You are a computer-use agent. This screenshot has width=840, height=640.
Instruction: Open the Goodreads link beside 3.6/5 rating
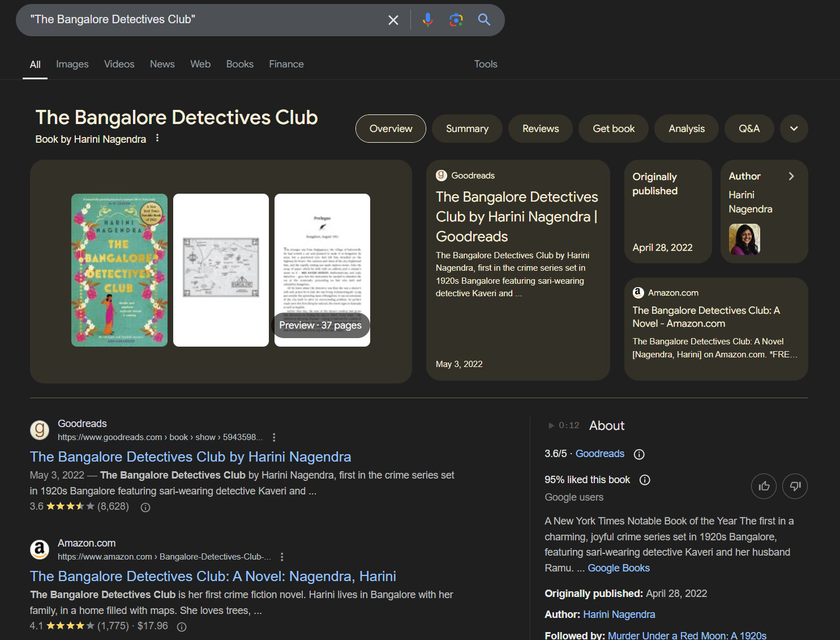click(600, 454)
